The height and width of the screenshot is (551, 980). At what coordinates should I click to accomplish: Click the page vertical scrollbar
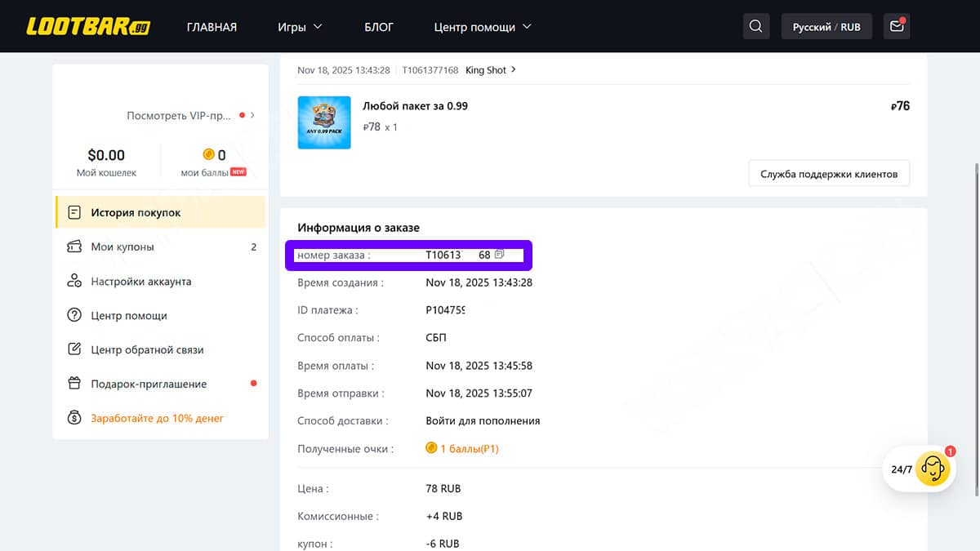click(x=976, y=327)
